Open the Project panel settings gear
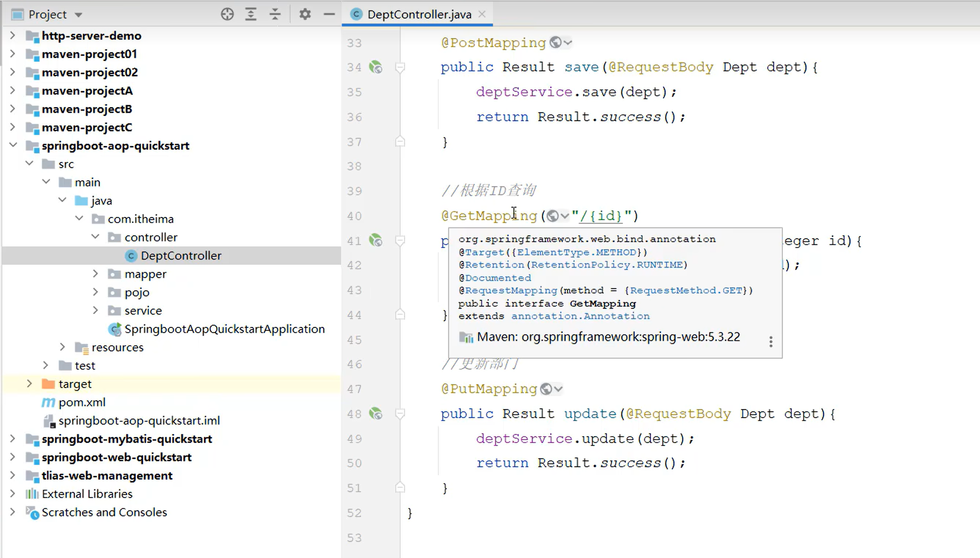This screenshot has height=558, width=980. [x=305, y=14]
